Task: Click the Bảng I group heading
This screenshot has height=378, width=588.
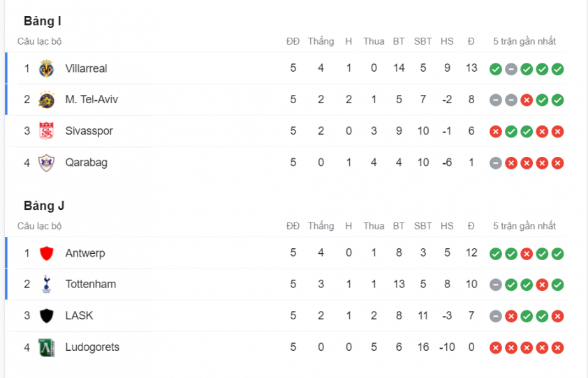Action: click(43, 21)
